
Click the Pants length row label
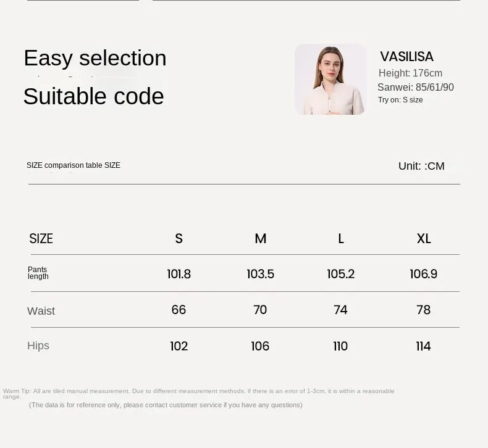(x=38, y=273)
